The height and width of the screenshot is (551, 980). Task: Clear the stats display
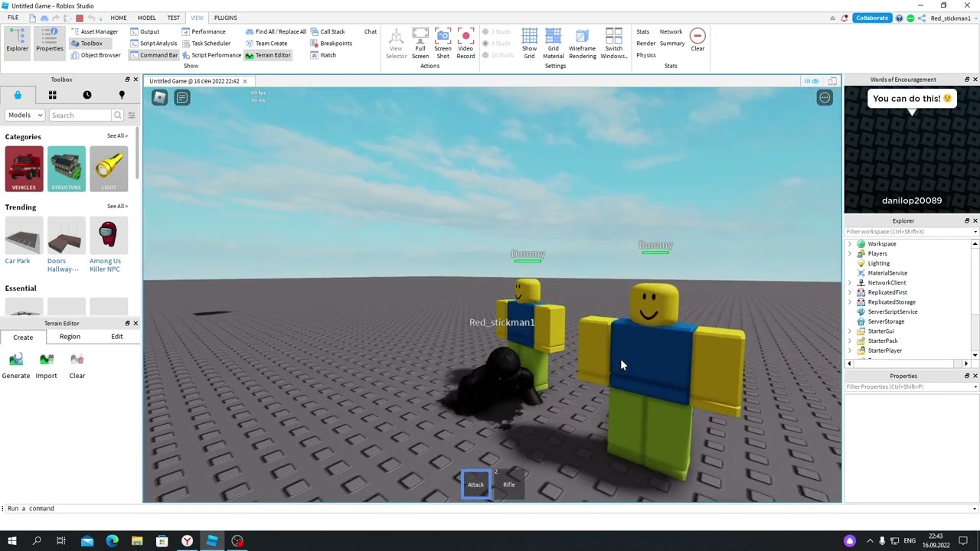tap(697, 40)
